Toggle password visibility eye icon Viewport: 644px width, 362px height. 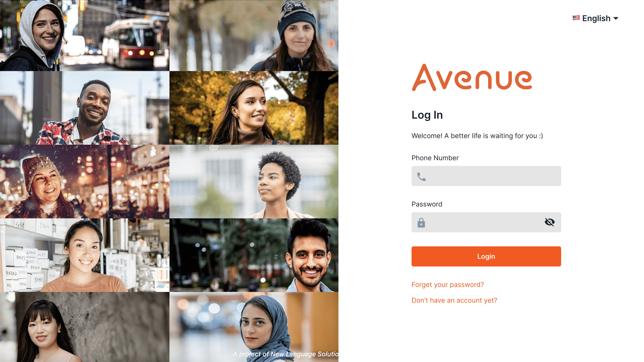(x=550, y=222)
